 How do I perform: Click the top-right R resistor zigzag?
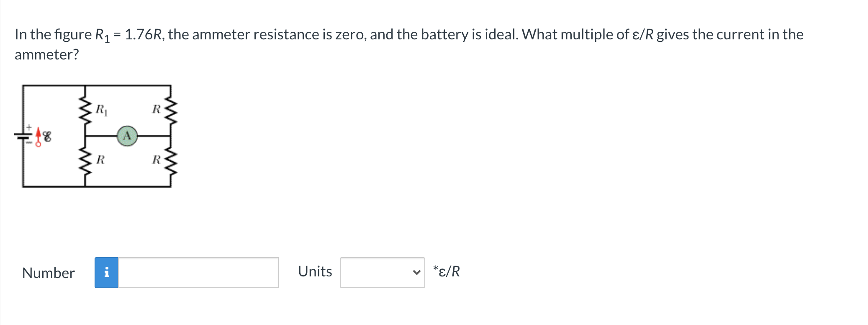[x=170, y=111]
